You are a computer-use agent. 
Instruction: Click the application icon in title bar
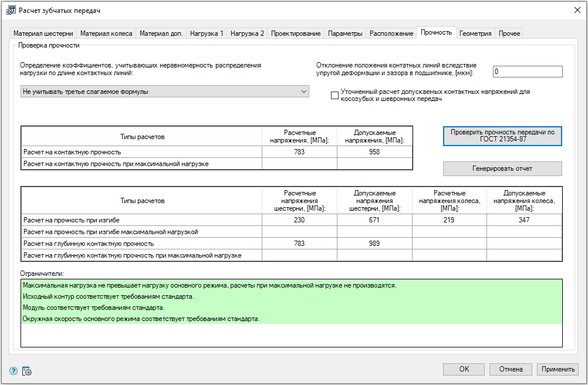pos(10,11)
